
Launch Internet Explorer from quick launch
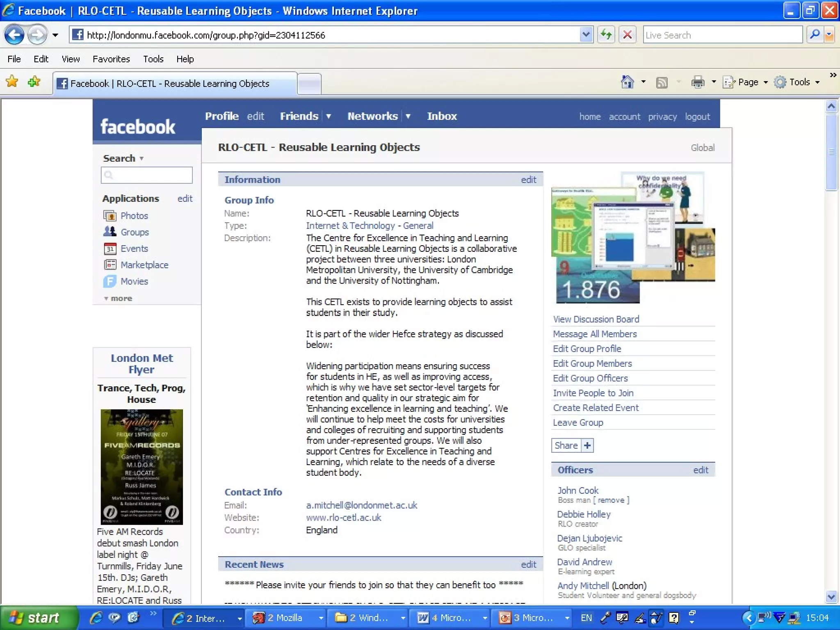point(96,618)
